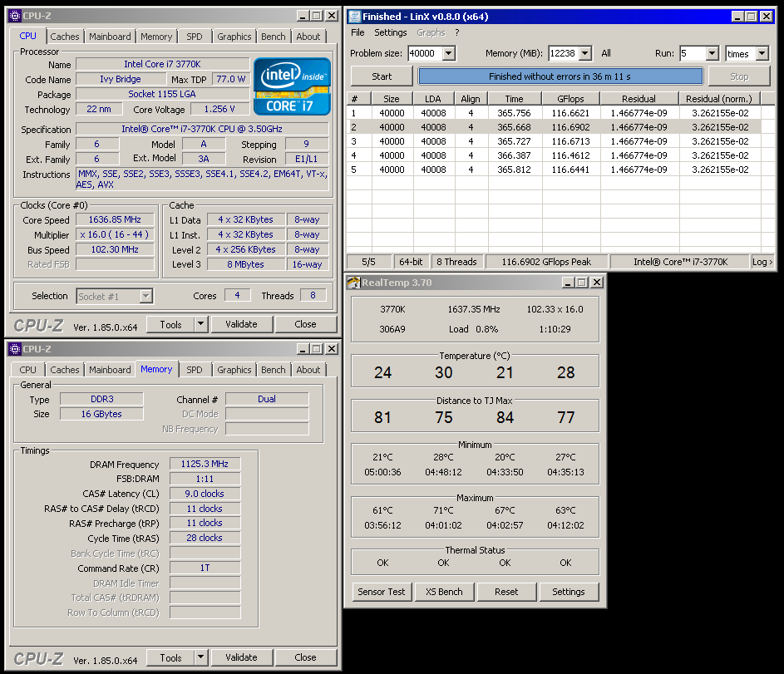Open the Tools dropdown arrow in top CPU-Z
The width and height of the screenshot is (784, 674).
200,324
